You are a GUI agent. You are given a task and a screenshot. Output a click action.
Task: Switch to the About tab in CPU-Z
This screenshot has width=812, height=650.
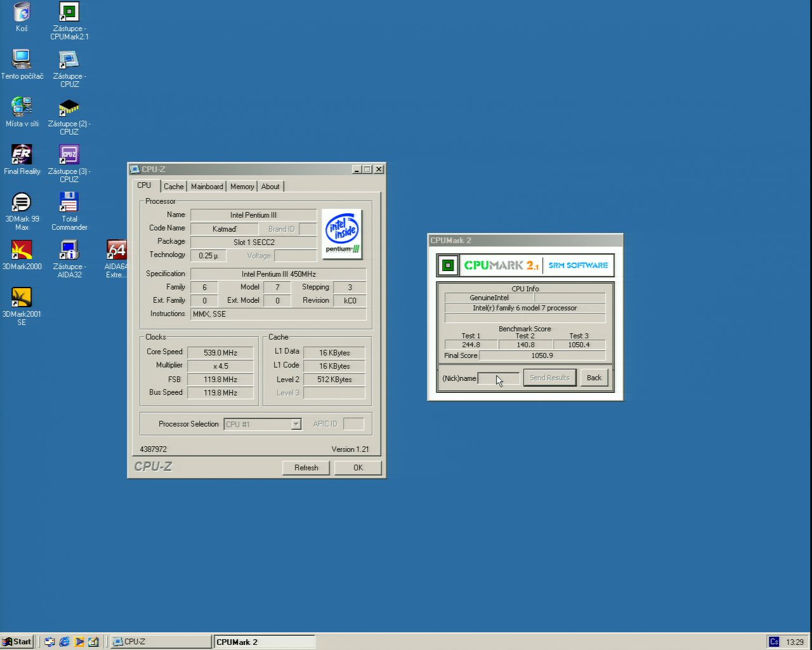point(270,187)
